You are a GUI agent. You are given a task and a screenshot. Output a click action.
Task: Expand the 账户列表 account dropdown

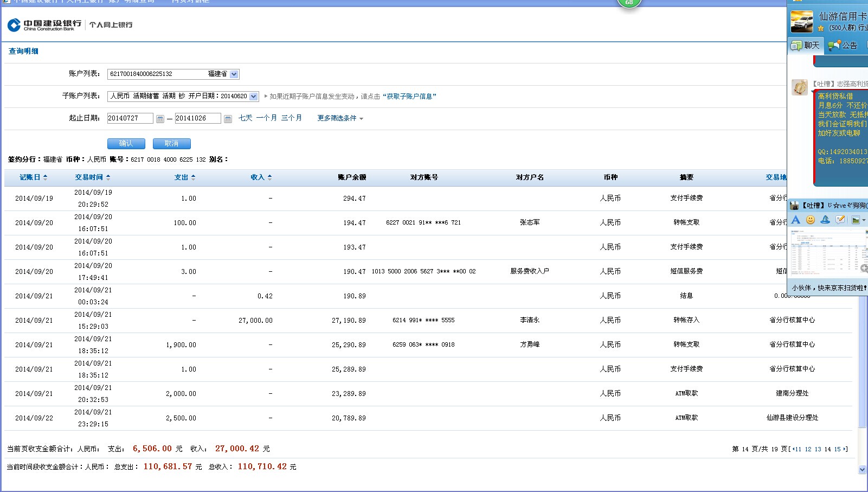point(234,74)
